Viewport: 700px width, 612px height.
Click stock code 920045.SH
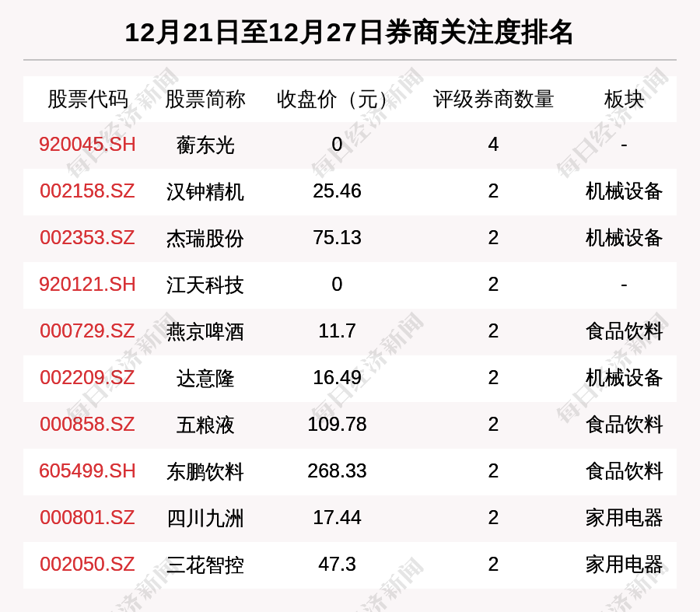pos(87,145)
